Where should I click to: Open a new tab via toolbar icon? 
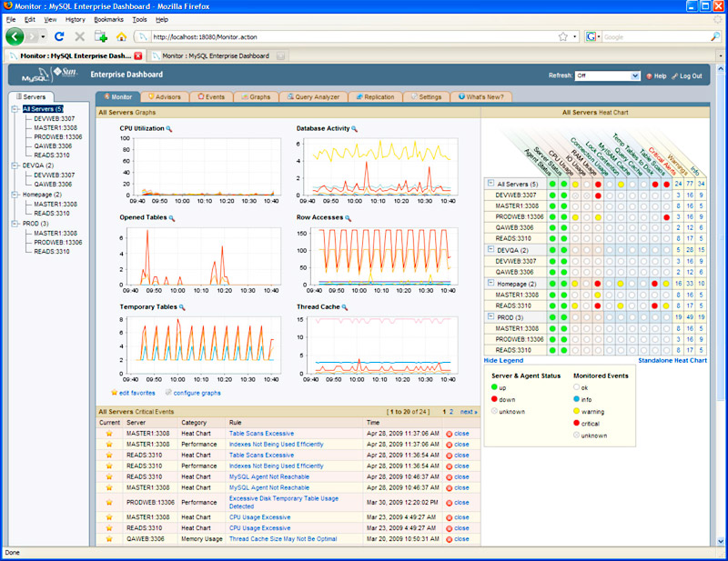click(x=101, y=36)
